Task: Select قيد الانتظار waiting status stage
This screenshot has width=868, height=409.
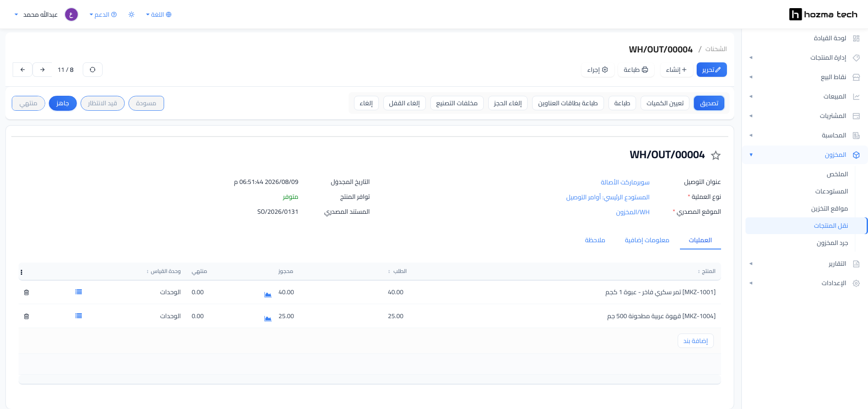Action: coord(103,103)
